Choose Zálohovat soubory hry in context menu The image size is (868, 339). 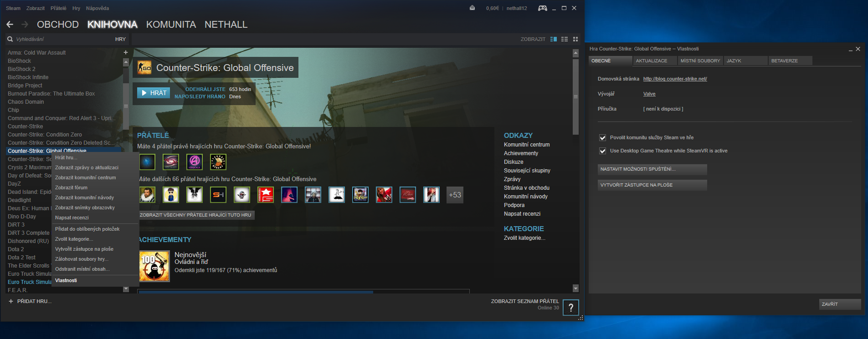click(95, 259)
